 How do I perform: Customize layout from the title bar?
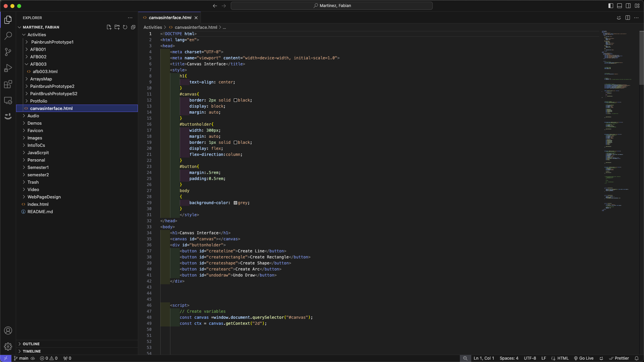click(x=637, y=6)
